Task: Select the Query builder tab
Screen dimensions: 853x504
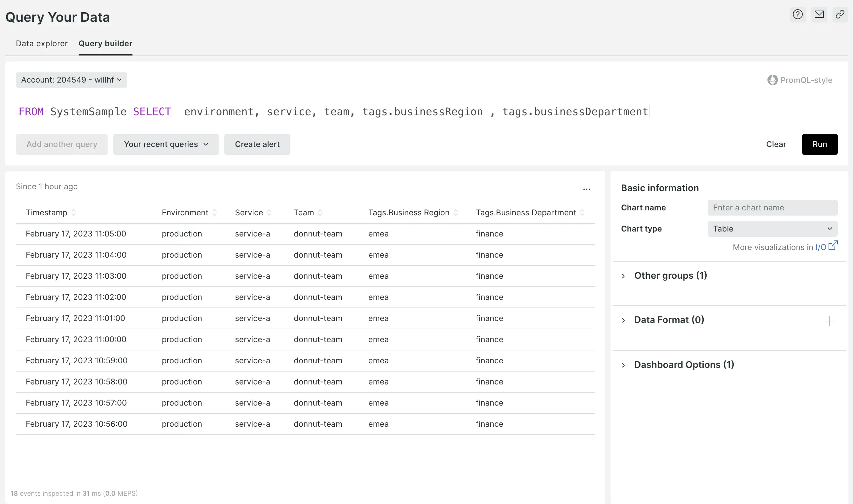Action: click(x=105, y=44)
